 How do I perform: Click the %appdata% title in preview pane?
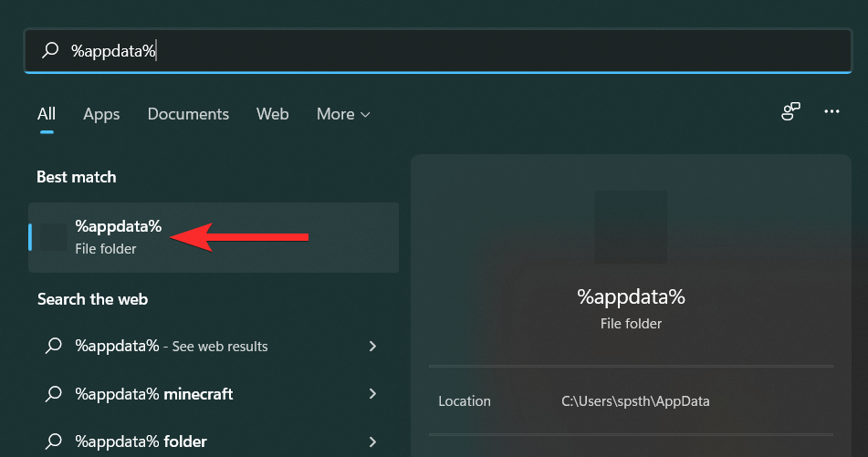click(x=631, y=296)
